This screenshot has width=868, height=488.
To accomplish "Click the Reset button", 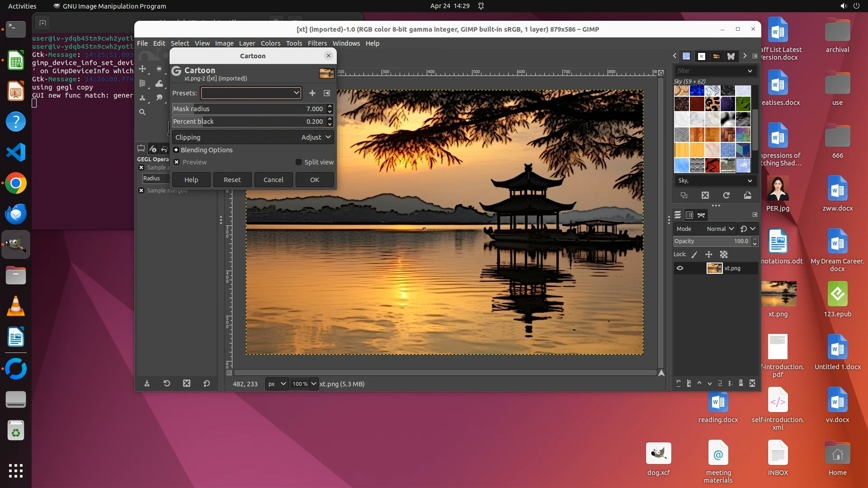I will [232, 180].
